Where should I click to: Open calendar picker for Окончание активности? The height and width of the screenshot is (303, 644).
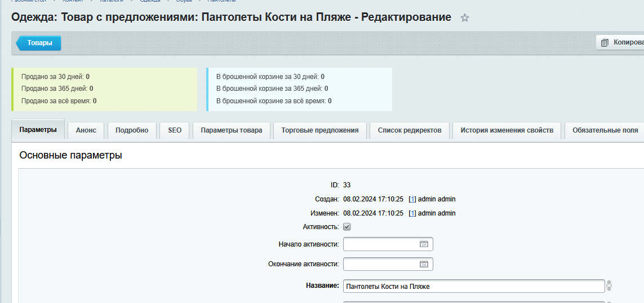tap(424, 264)
